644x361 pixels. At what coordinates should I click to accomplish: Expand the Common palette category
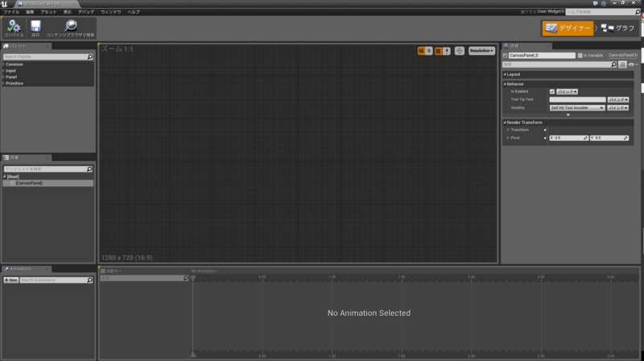pyautogui.click(x=4, y=64)
